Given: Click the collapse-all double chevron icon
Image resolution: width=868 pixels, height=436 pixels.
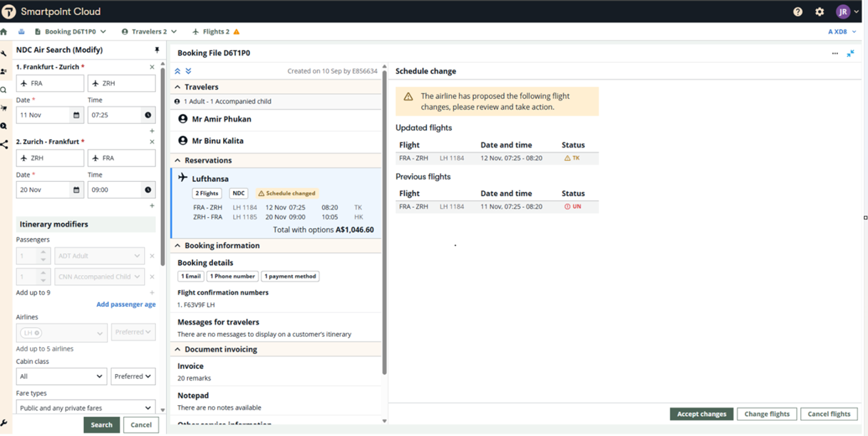Looking at the screenshot, I should click(177, 71).
